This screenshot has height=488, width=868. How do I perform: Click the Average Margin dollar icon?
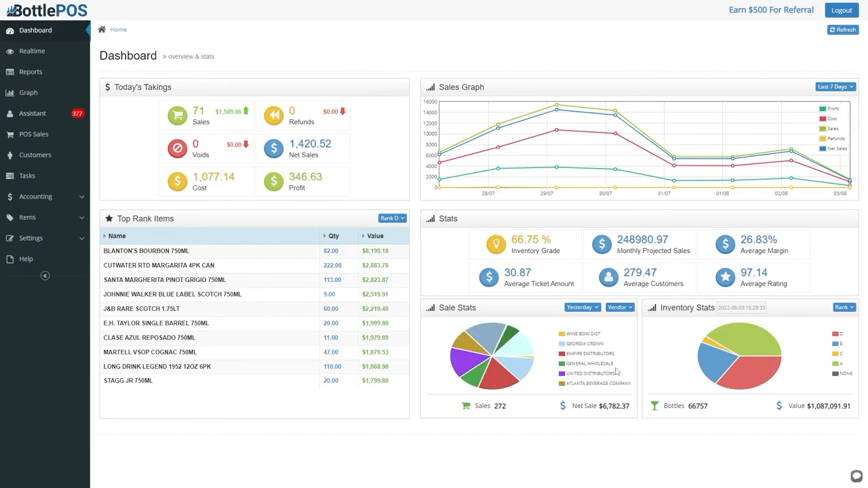coord(726,244)
